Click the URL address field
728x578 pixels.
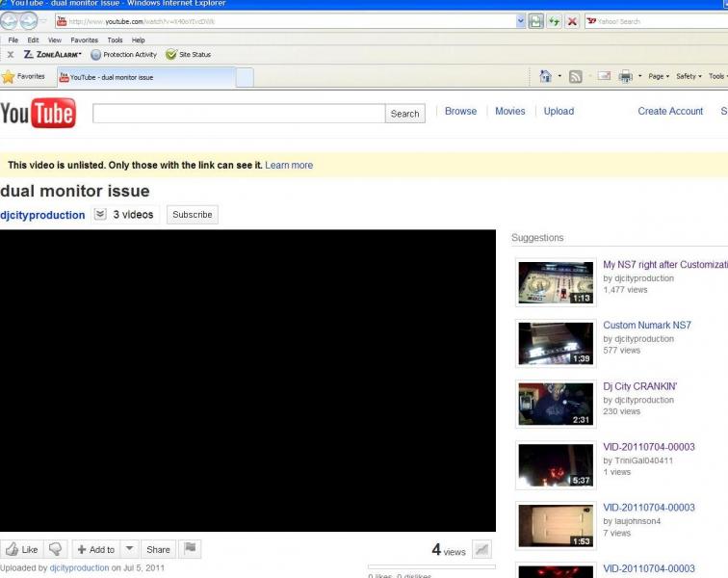[284, 21]
